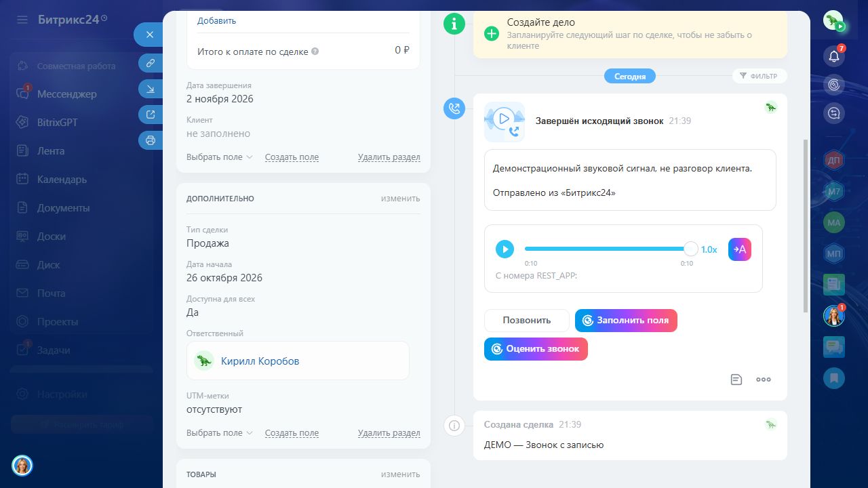
Task: Click изменить in the Товары section header
Action: coord(400,474)
